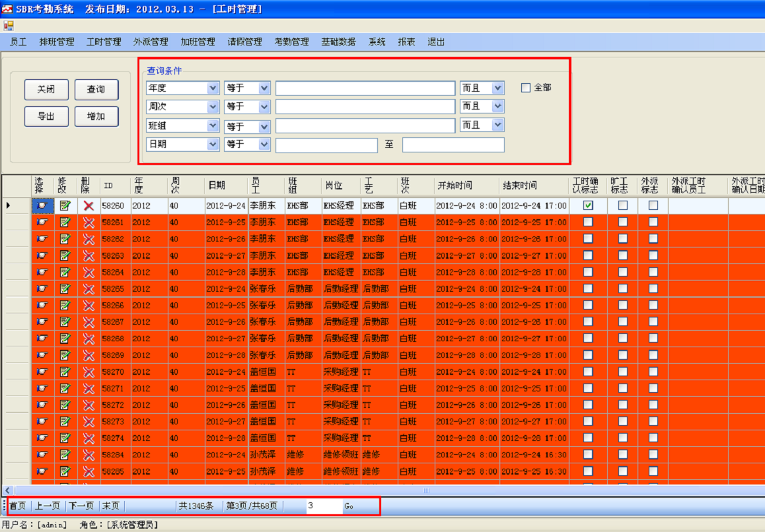Click the edit icon for record 58274
Image resolution: width=765 pixels, height=532 pixels.
pyautogui.click(x=65, y=438)
